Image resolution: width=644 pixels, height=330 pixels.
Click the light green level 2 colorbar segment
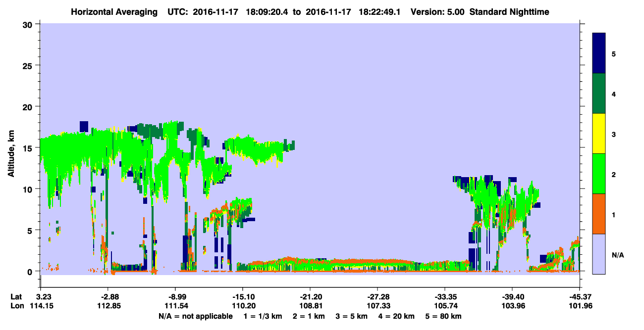point(599,174)
